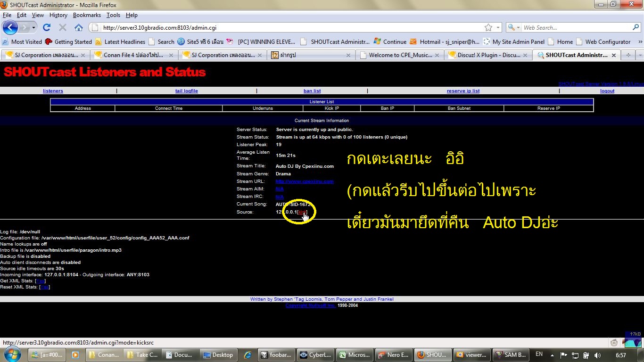Viewport: 644px width, 362px height.
Task: Click the EN language indicator in tray
Action: (x=539, y=354)
